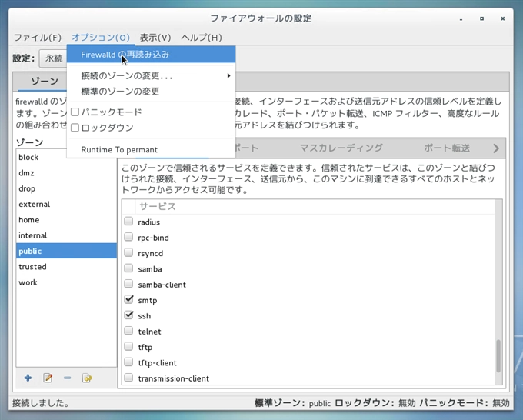Select the internal zone
The width and height of the screenshot is (523, 420).
[x=66, y=235]
